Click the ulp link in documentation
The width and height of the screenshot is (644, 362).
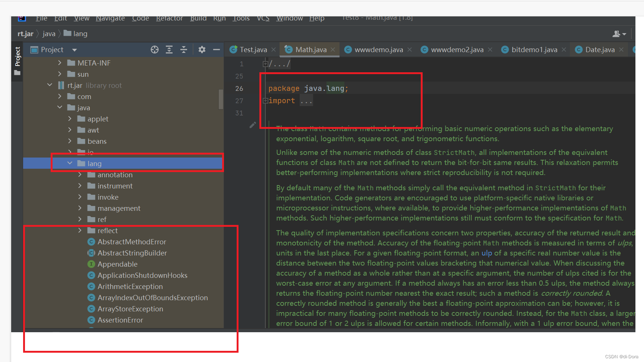click(487, 253)
